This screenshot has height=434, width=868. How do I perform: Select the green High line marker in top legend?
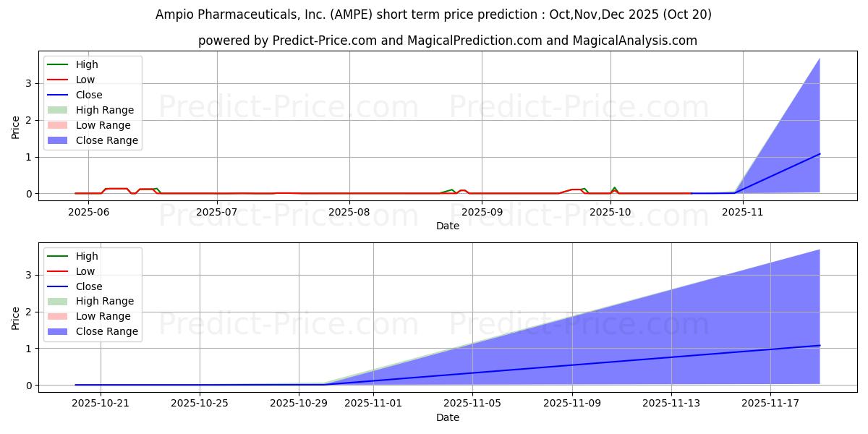[x=59, y=64]
